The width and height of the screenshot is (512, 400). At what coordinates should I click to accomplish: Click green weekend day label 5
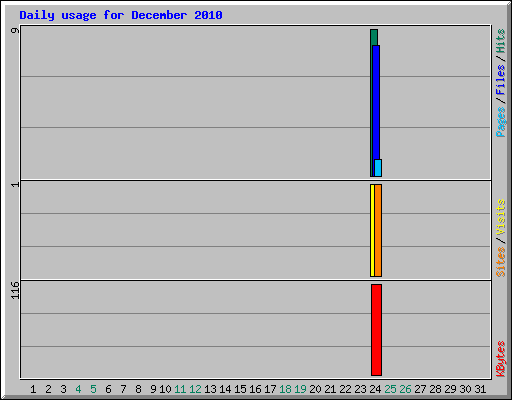point(93,389)
